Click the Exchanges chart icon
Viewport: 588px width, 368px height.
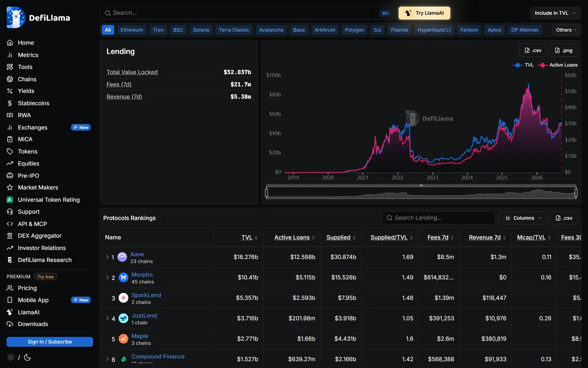click(x=10, y=127)
